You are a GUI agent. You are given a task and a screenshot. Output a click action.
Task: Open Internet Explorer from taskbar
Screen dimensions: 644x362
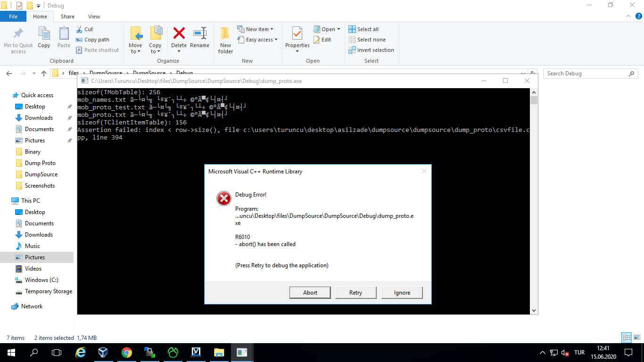point(81,353)
